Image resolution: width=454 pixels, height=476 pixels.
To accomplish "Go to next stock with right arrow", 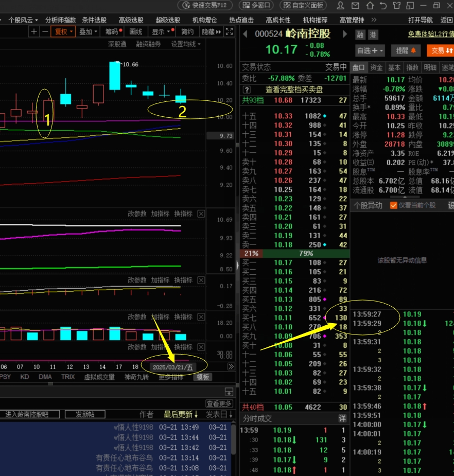I will coord(345,33).
